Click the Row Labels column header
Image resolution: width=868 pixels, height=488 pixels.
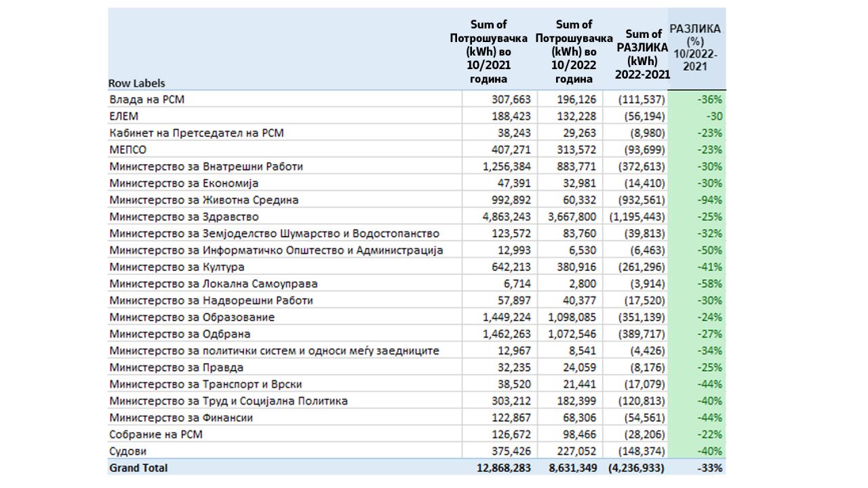pyautogui.click(x=137, y=83)
